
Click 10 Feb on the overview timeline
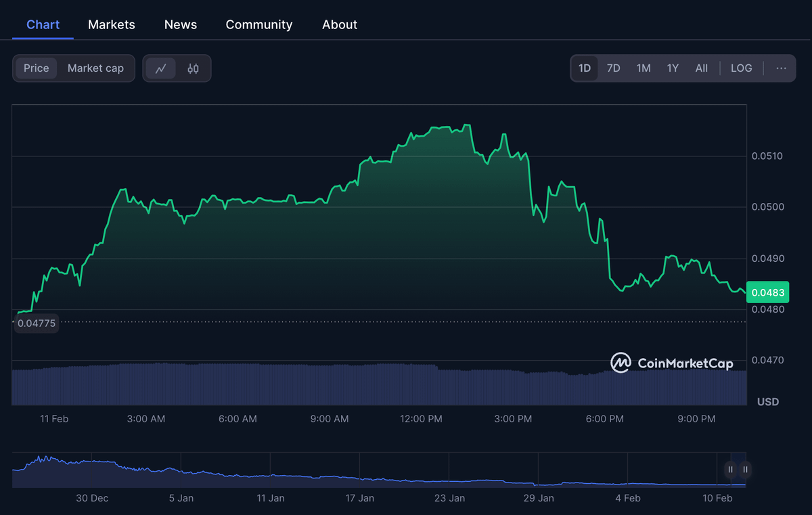(717, 498)
